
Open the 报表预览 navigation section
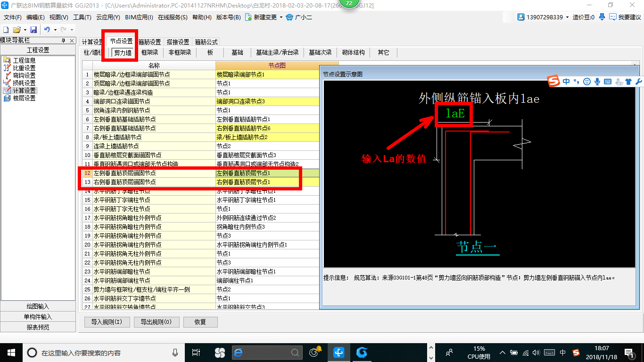coord(38,327)
